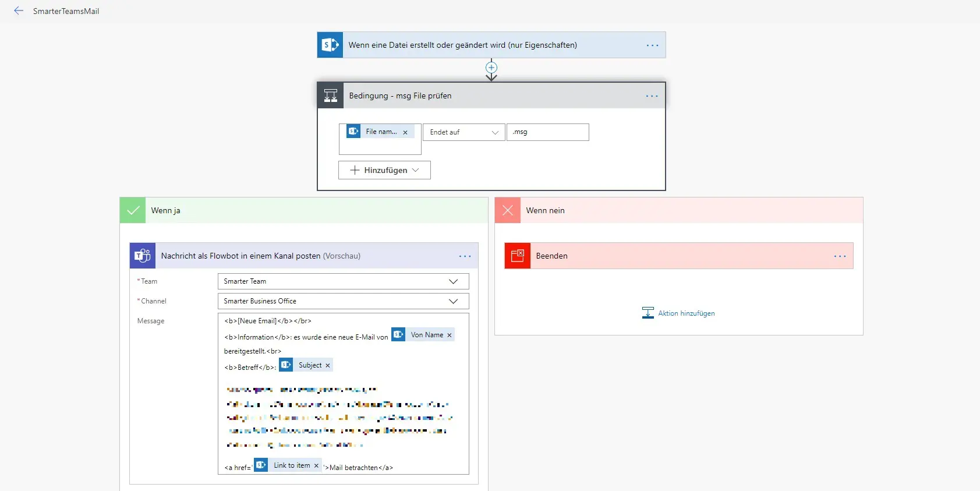The image size is (980, 491).
Task: Open ellipsis menu of SharePoint trigger step
Action: 652,45
